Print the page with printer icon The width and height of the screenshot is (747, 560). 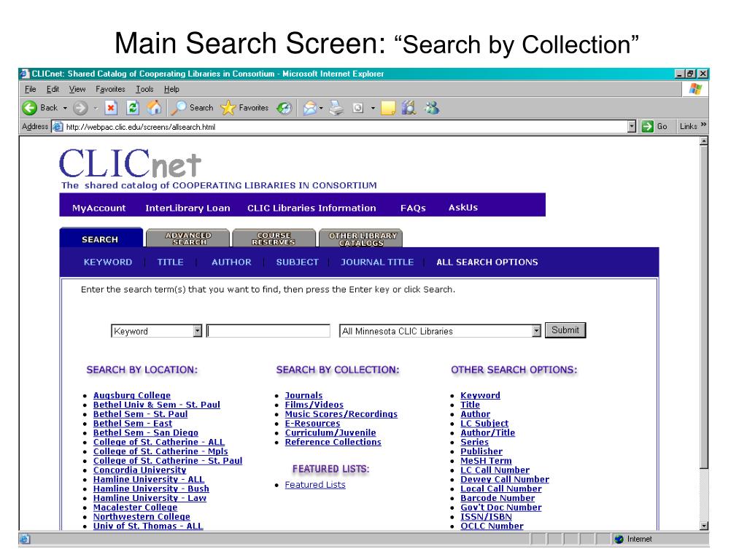(x=336, y=108)
